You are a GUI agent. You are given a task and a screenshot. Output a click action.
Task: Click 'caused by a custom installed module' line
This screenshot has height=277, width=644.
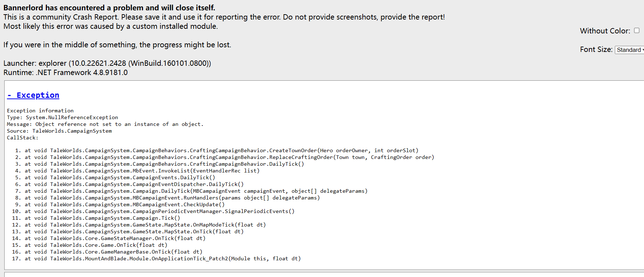[111, 26]
